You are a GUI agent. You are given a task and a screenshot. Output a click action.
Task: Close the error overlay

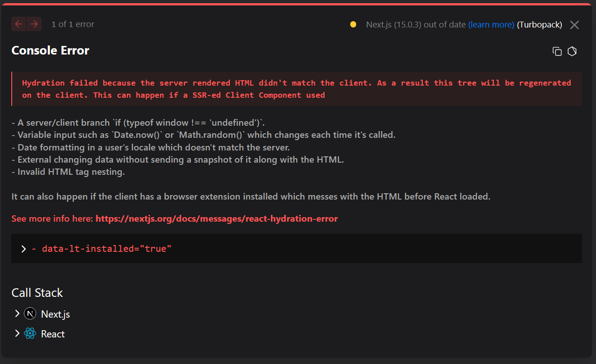point(574,25)
